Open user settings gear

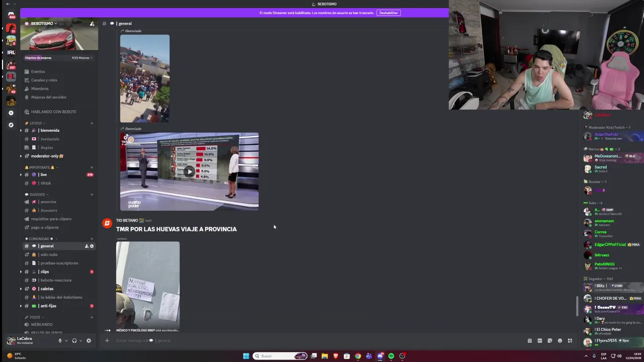pyautogui.click(x=89, y=340)
